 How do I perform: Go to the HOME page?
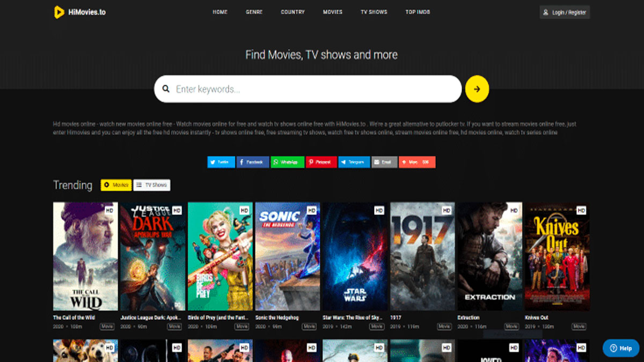220,12
